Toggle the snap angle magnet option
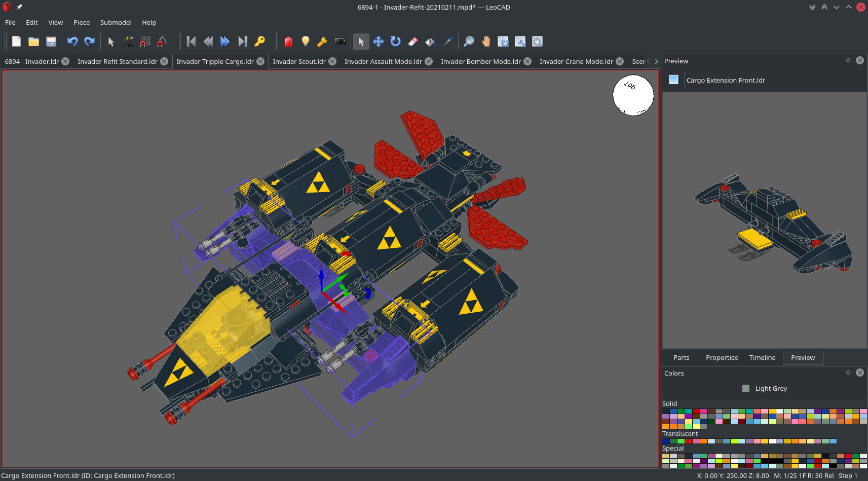This screenshot has width=868, height=481. coord(162,42)
